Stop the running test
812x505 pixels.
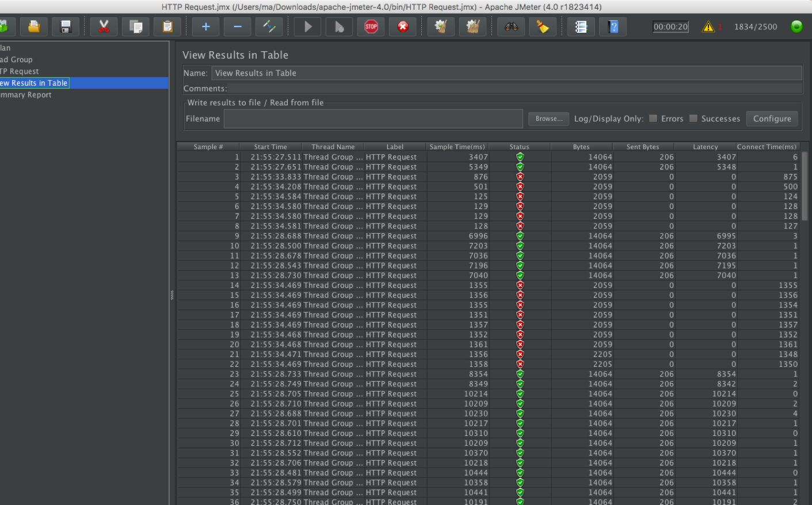tap(371, 26)
